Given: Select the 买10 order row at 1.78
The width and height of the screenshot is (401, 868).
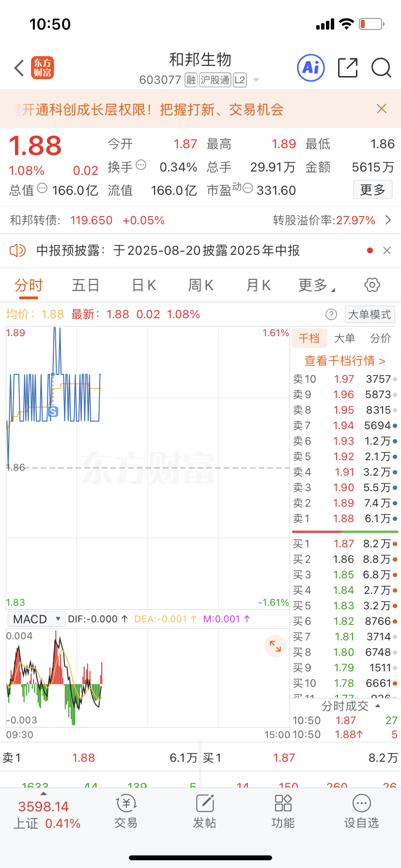Looking at the screenshot, I should [x=345, y=683].
